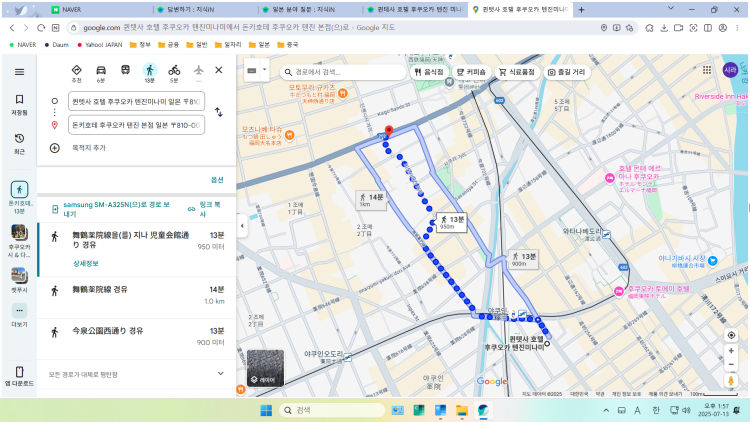Zoom out on the map

coord(731,364)
